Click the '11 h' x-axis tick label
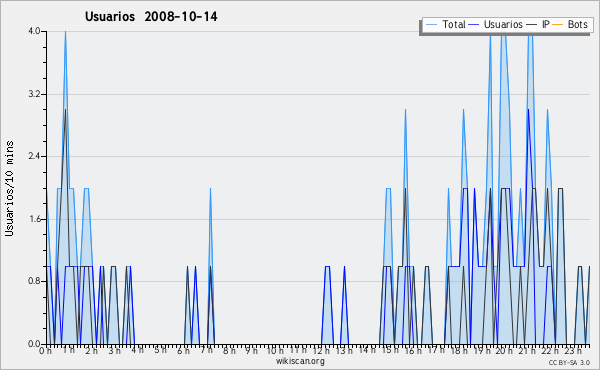600x370 pixels. tap(298, 350)
